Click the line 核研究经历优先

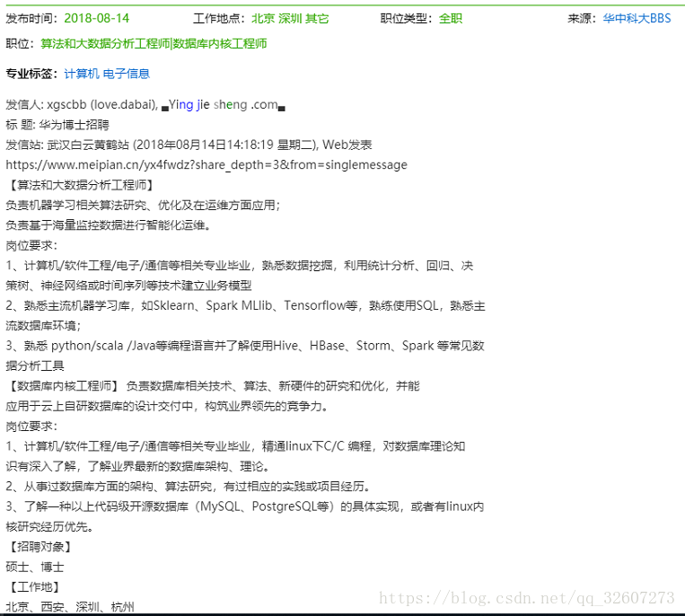[49, 527]
